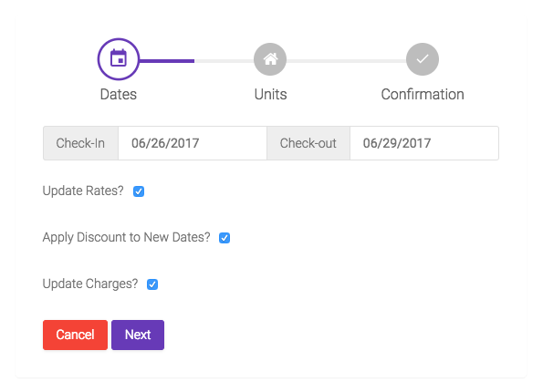Screen dimensions: 543x392
Task: Click the Check-out field label
Action: (308, 143)
